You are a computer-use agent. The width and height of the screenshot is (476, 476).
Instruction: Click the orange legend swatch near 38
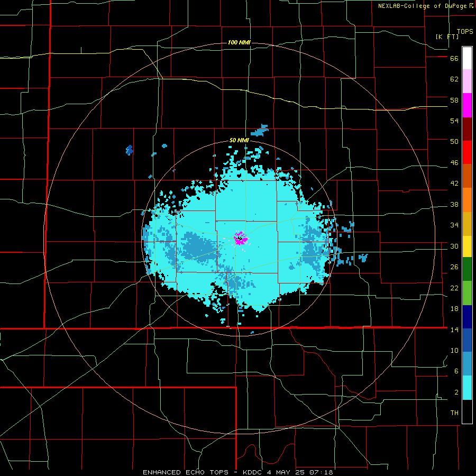[x=467, y=199]
